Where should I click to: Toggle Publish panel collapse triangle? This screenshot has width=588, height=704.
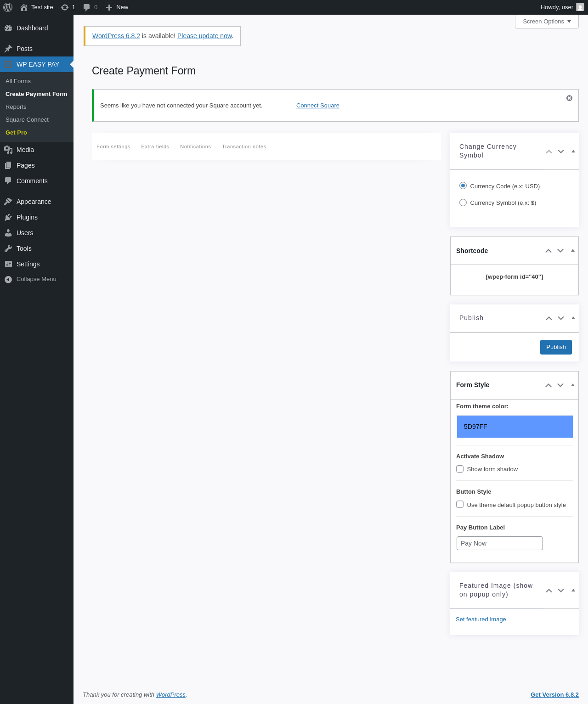click(x=573, y=318)
